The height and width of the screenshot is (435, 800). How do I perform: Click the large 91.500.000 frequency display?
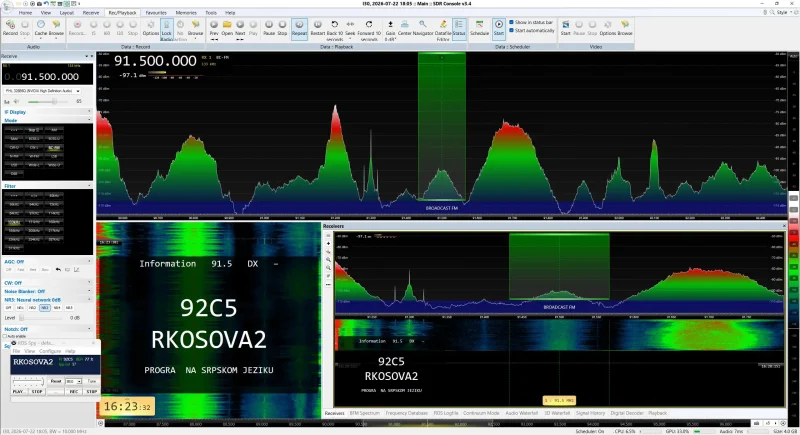(155, 61)
